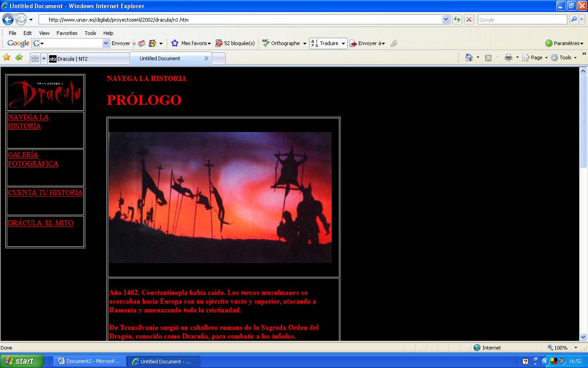
Task: Click the Google Toolbar logo
Action: 18,43
